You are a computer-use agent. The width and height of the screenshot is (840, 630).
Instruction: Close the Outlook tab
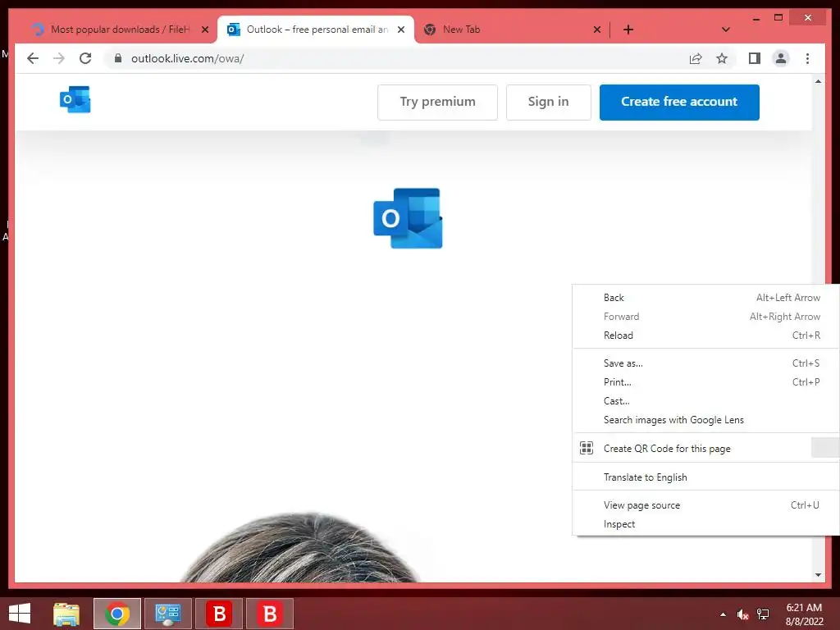(x=400, y=30)
